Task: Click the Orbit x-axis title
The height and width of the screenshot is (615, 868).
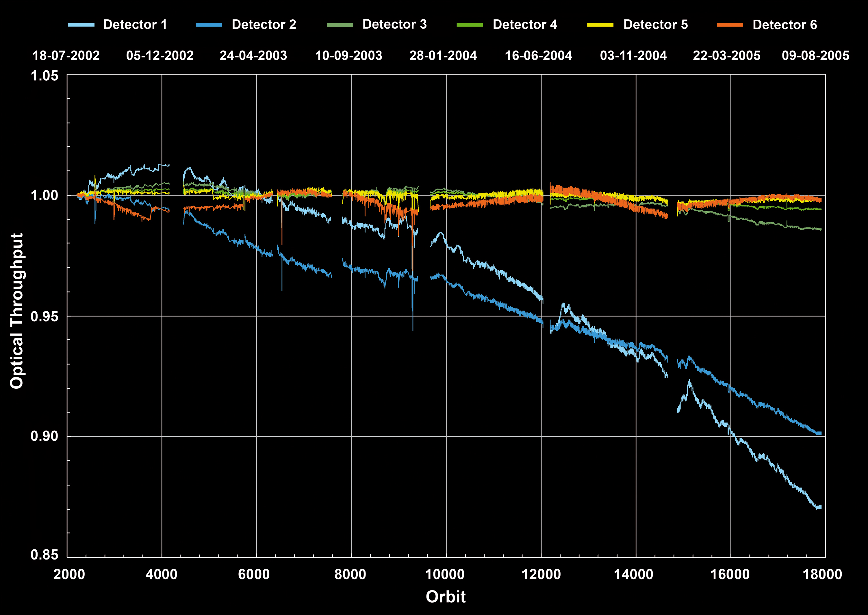Action: 446,597
